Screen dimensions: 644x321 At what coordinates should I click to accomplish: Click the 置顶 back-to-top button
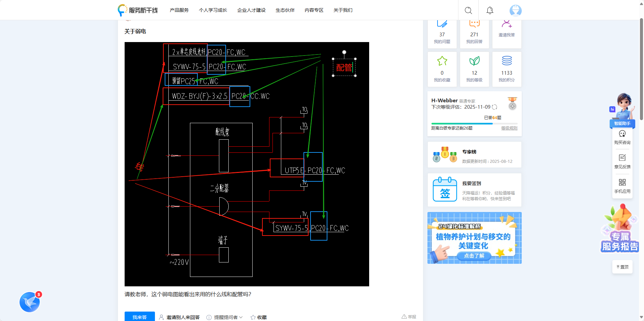tap(622, 267)
